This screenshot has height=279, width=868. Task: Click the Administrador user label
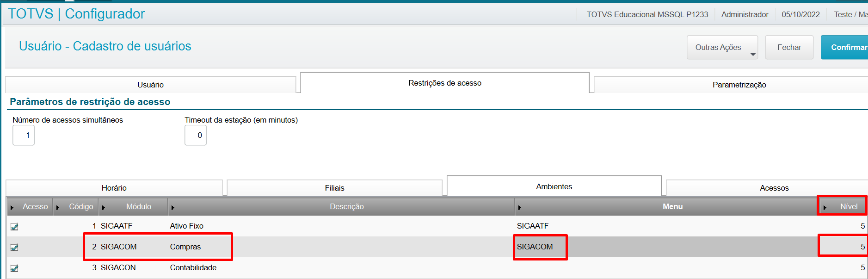pos(745,14)
